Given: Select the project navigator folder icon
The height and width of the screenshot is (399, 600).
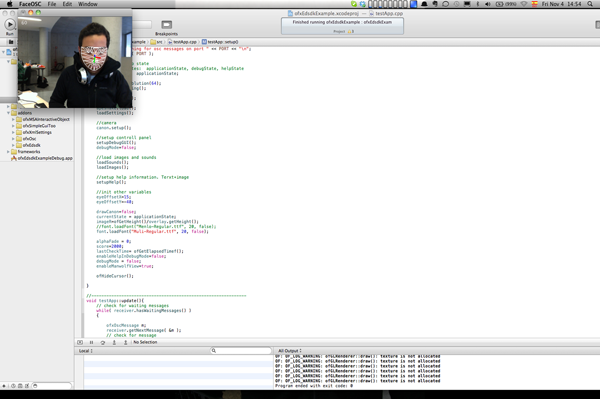Looking at the screenshot, I should tap(11, 42).
